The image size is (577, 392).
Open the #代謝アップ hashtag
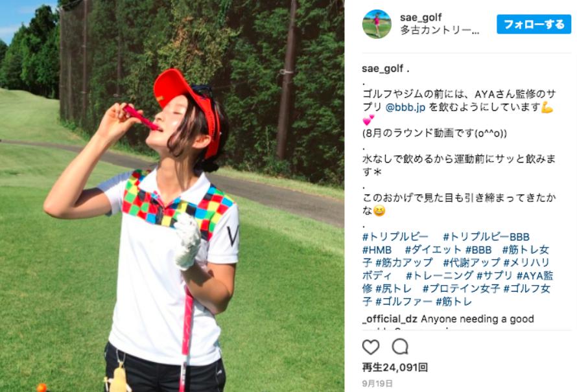point(471,262)
